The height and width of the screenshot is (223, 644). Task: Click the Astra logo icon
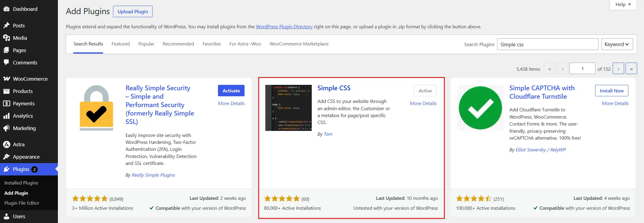click(6, 144)
